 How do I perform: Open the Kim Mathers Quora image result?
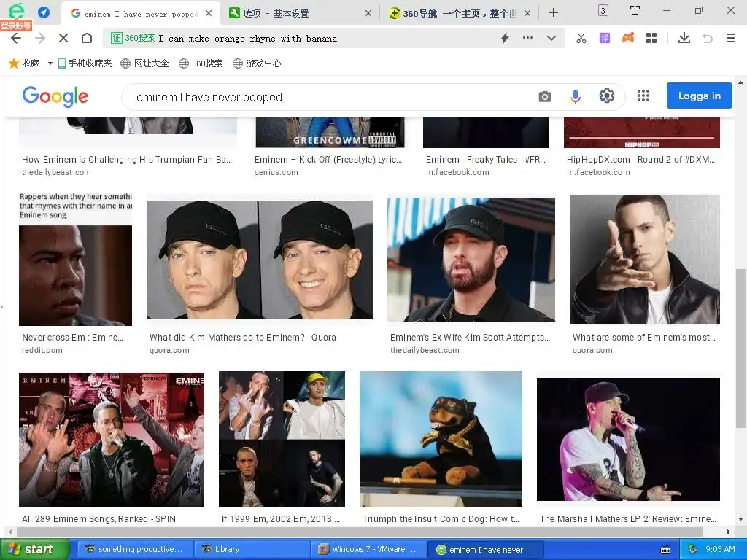(x=260, y=260)
